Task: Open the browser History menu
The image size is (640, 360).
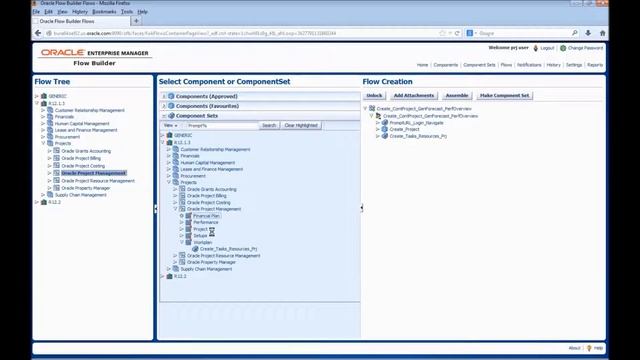Action: coord(80,12)
